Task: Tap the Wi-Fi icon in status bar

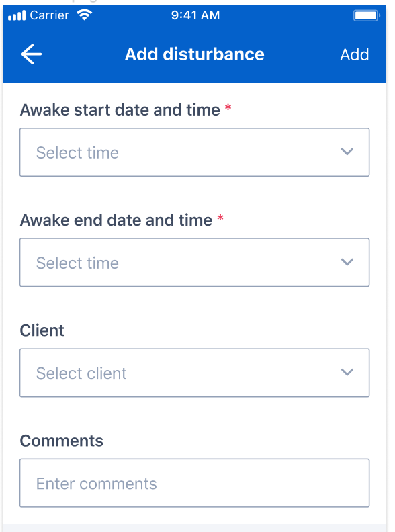Action: 84,15
